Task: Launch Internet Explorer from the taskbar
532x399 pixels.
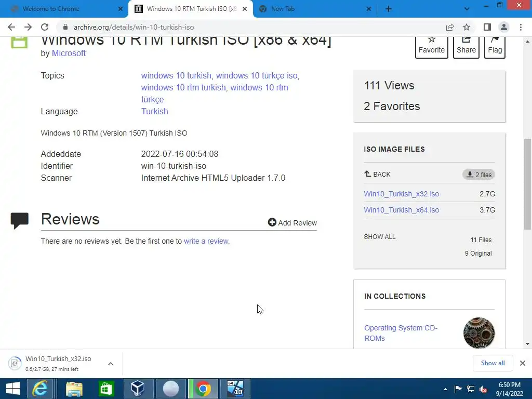Action: (x=41, y=389)
